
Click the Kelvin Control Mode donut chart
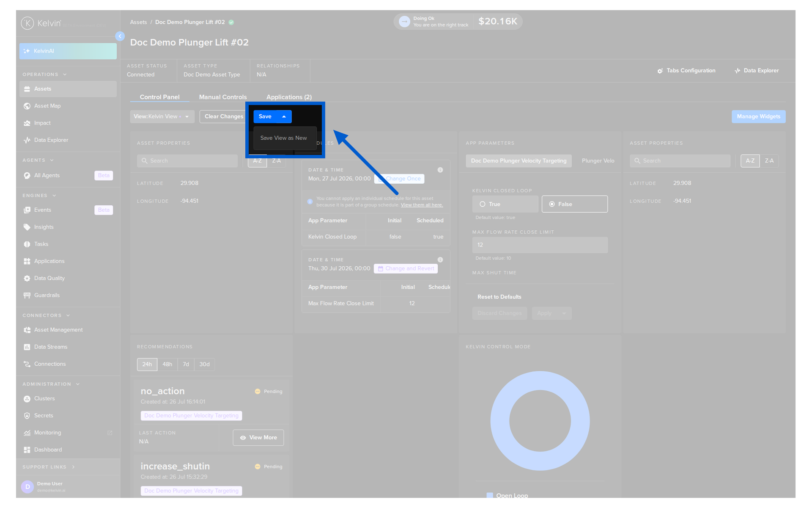coord(540,421)
